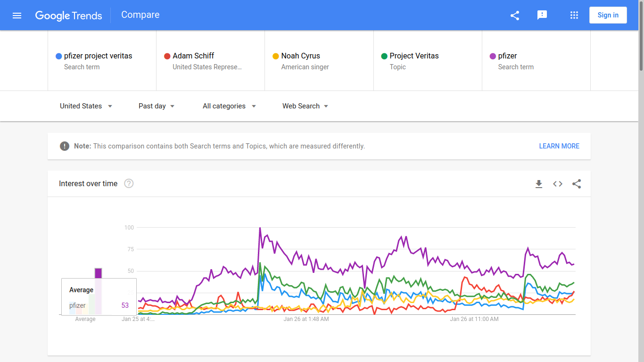
Task: Open the LEARN MORE link
Action: click(559, 146)
